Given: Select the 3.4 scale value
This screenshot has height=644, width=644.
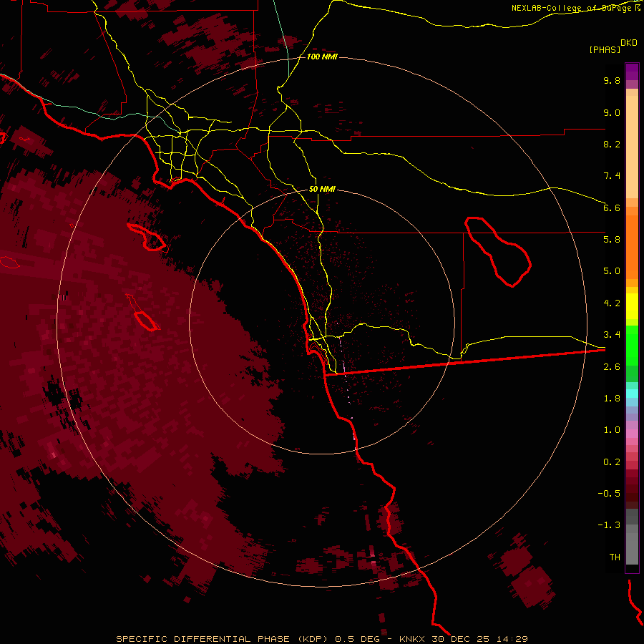Looking at the screenshot, I should coord(612,335).
